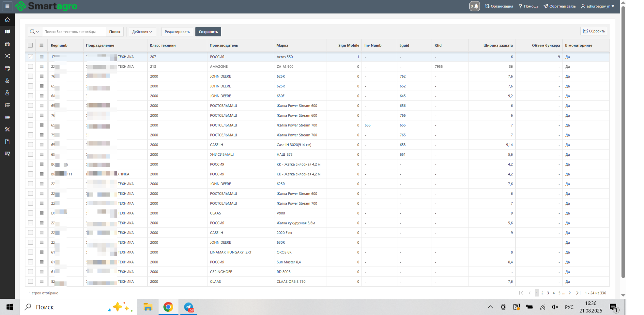Open the Помощь menu item
The width and height of the screenshot is (644, 315).
[x=529, y=6]
